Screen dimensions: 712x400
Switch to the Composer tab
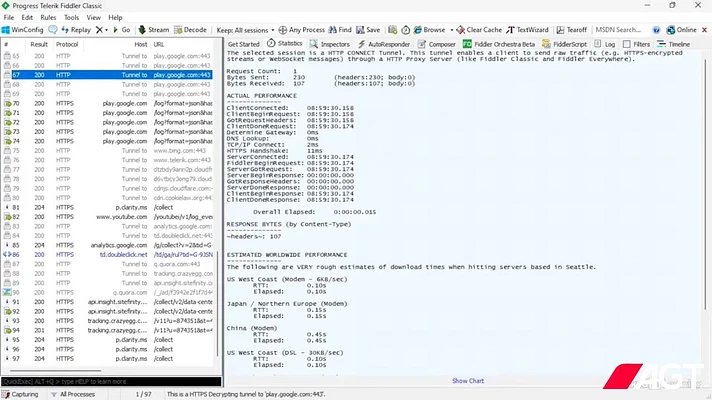point(437,44)
